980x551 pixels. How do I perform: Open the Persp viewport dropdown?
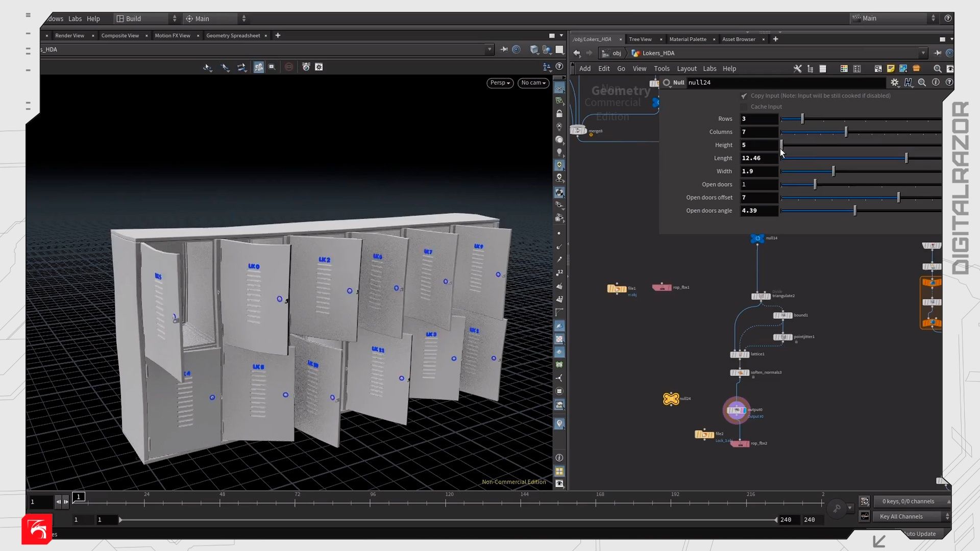coord(500,83)
